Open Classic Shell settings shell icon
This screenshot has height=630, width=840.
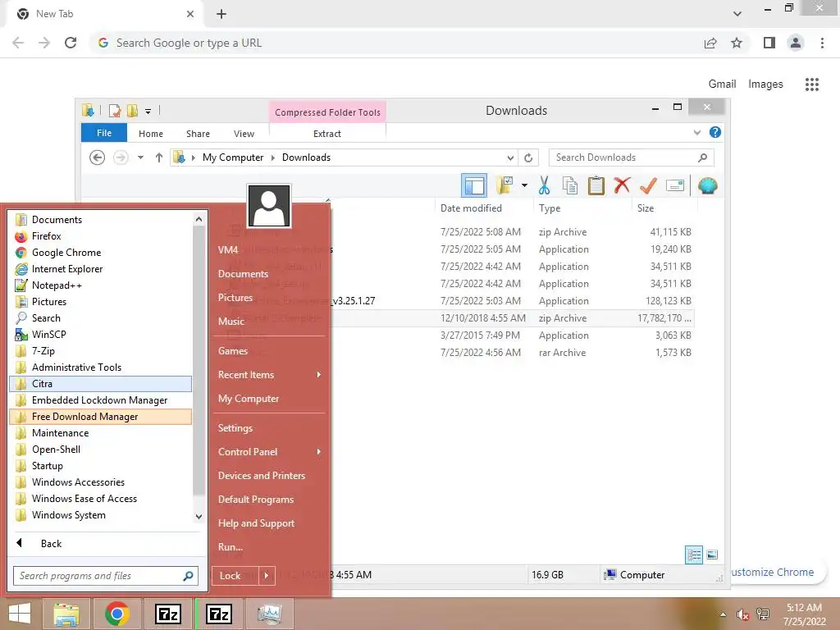point(708,185)
